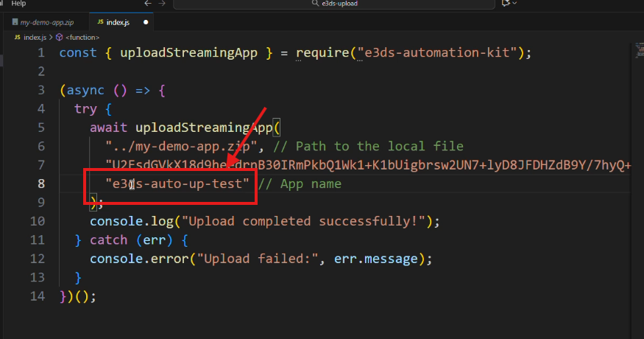
Task: Open the Help menu
Action: [18, 4]
